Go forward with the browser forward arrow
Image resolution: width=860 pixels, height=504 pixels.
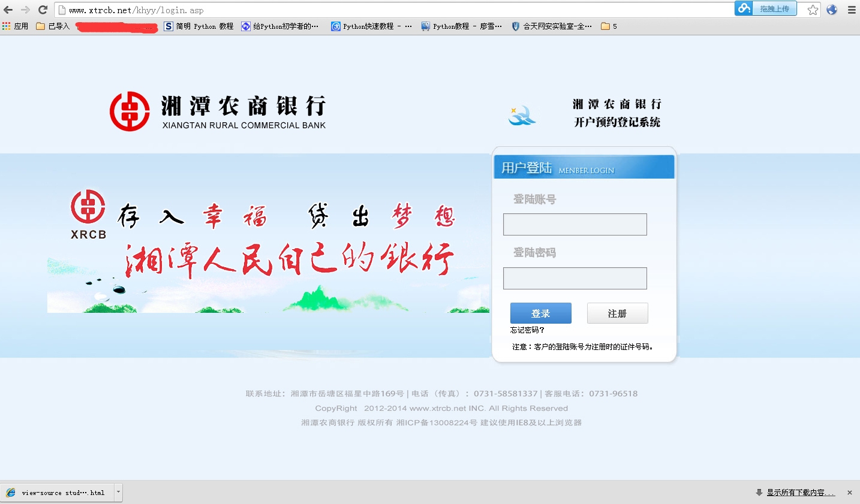click(25, 10)
